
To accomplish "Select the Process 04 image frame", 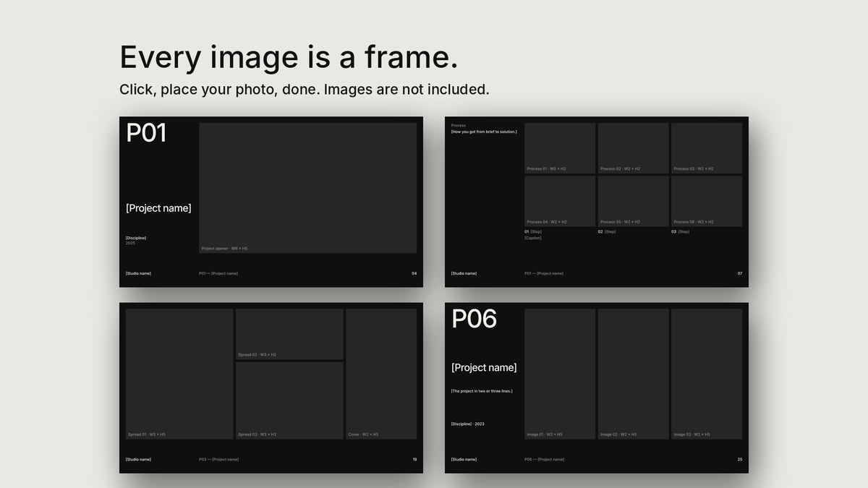I will click(560, 202).
